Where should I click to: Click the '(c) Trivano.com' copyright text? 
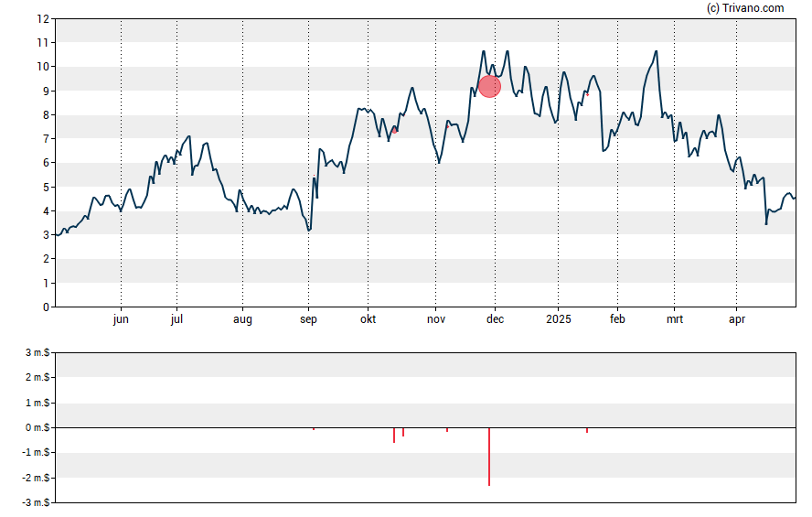(x=745, y=7)
